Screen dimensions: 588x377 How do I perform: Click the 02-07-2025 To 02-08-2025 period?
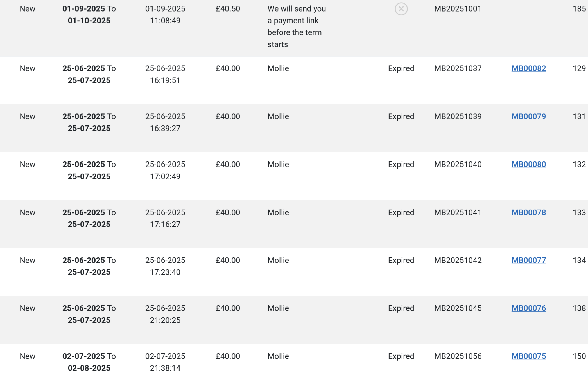(x=89, y=362)
